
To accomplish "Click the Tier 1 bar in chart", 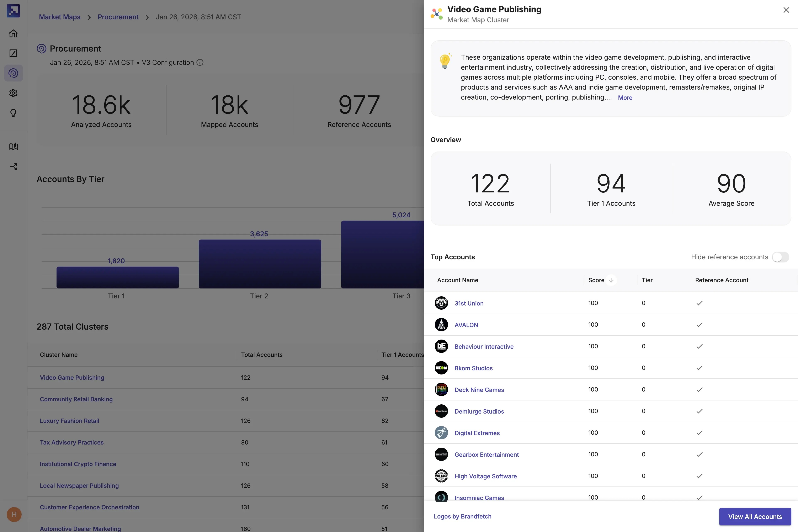I will tap(117, 278).
